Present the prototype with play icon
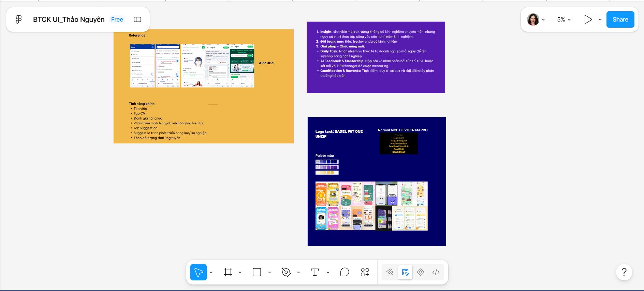The image size is (644, 291). click(x=588, y=19)
